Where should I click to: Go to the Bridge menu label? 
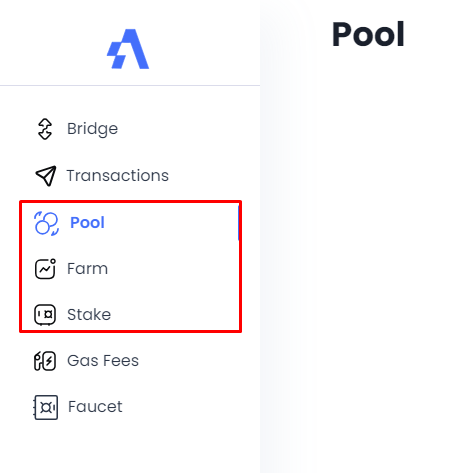coord(92,129)
